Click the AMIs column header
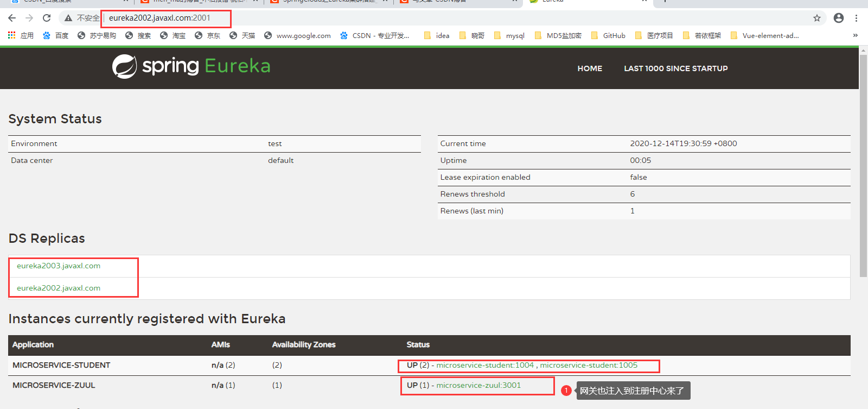Screen dimensions: 868x409 point(221,344)
